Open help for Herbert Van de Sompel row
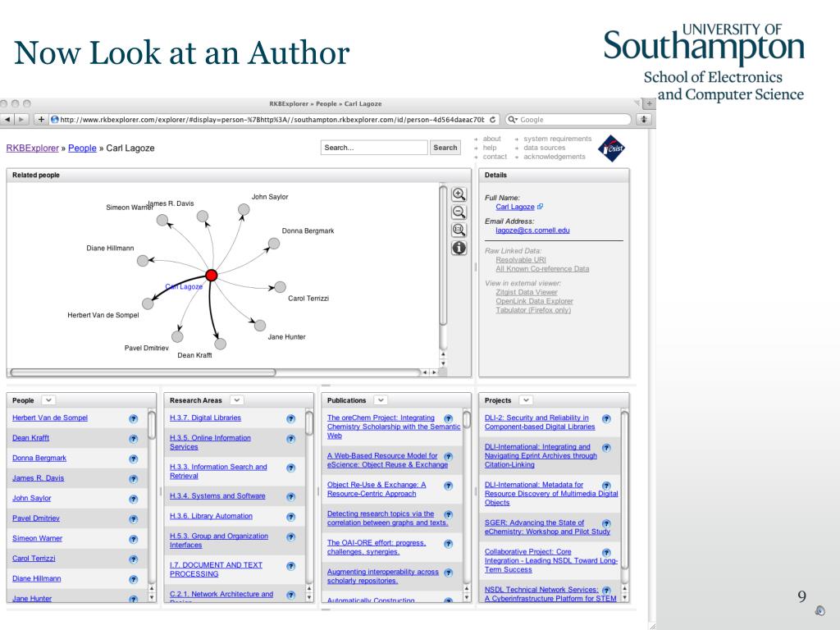Image resolution: width=840 pixels, height=630 pixels. pyautogui.click(x=134, y=419)
